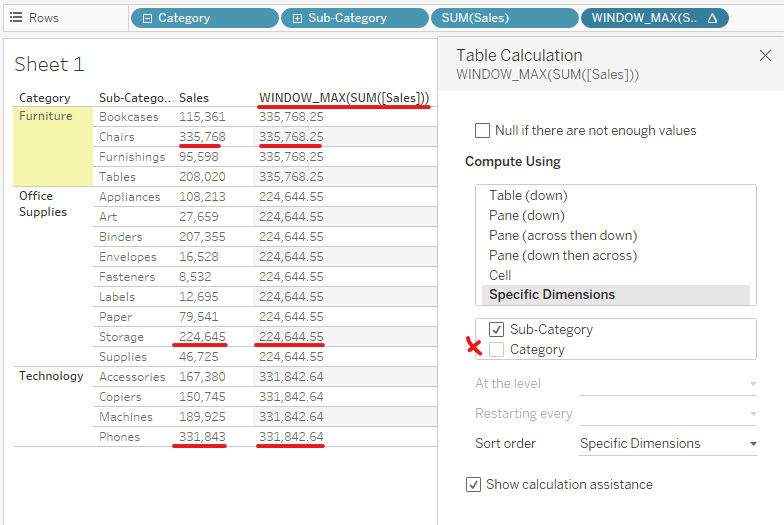
Task: Select Specific Dimensions in compute list
Action: (552, 295)
